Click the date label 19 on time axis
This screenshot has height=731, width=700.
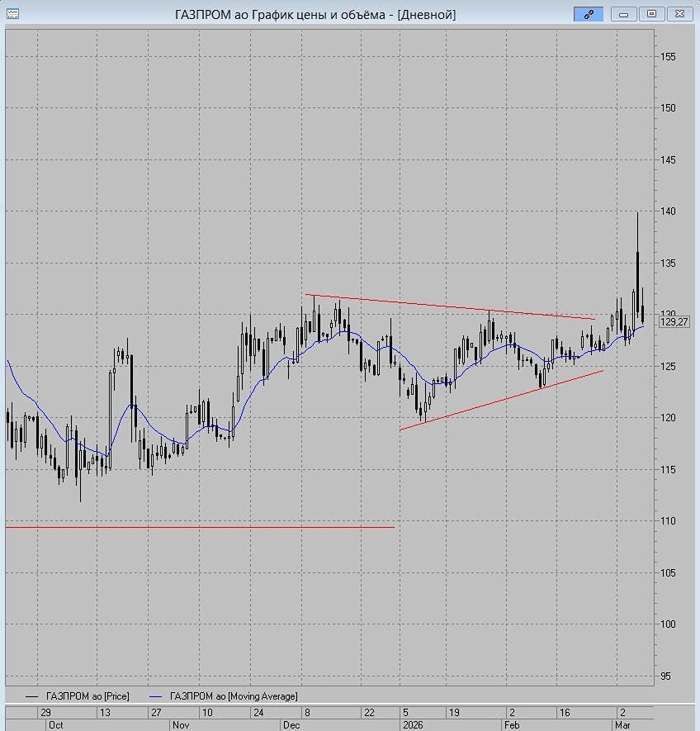[x=454, y=712]
